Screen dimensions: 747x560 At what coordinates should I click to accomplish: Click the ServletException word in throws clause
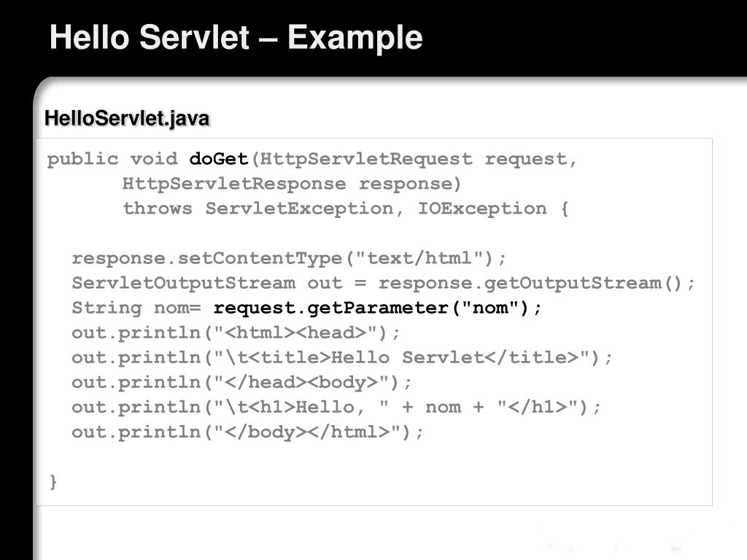(x=300, y=209)
